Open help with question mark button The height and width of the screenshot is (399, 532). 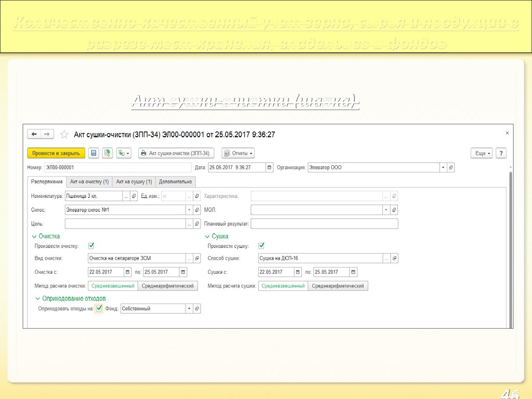pos(501,153)
